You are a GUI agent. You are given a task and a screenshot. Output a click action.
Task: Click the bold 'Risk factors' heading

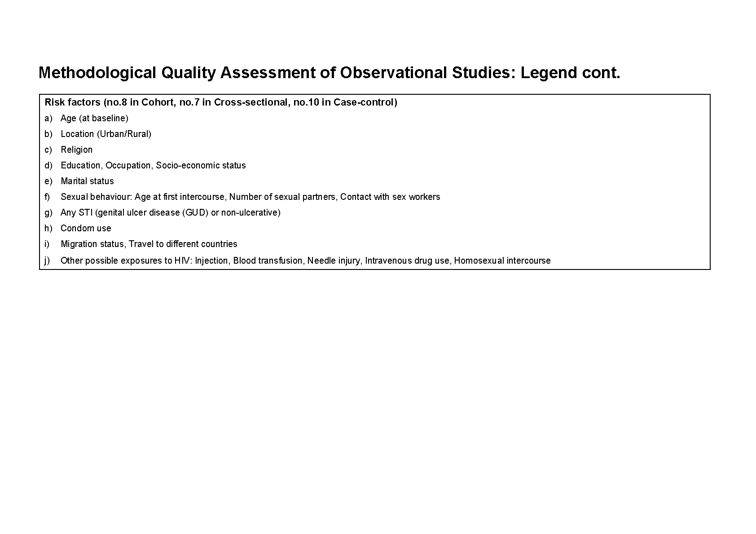72,102
